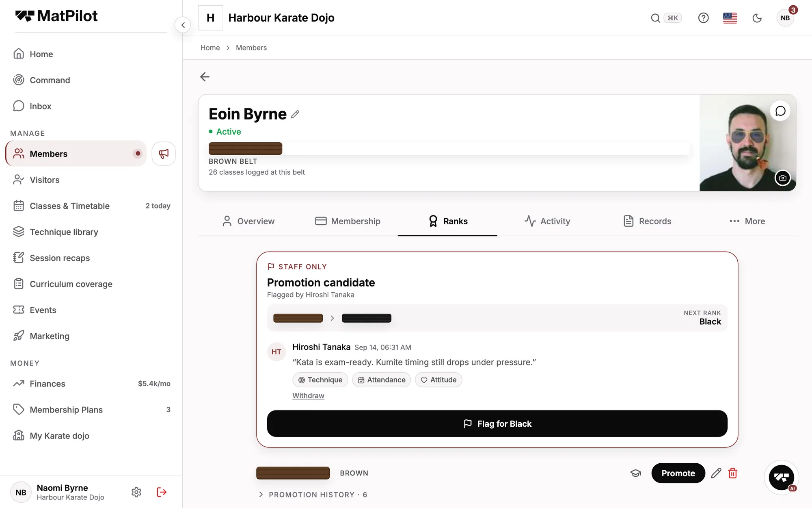Open the More tab menu

click(747, 221)
